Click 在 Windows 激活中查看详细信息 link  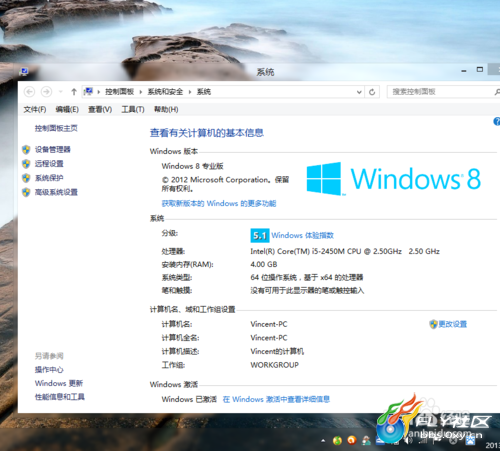(276, 399)
